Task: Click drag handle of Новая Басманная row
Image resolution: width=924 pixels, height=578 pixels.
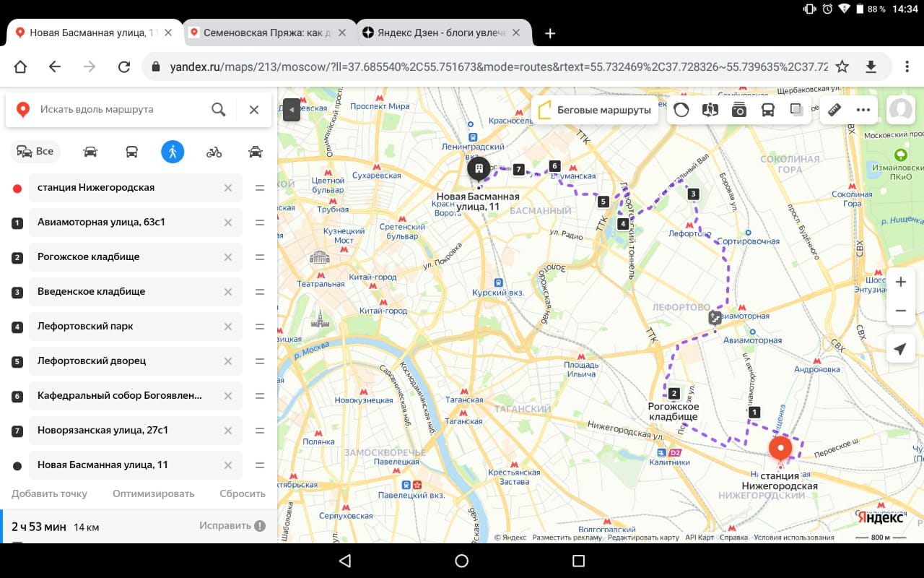Action: 260,465
